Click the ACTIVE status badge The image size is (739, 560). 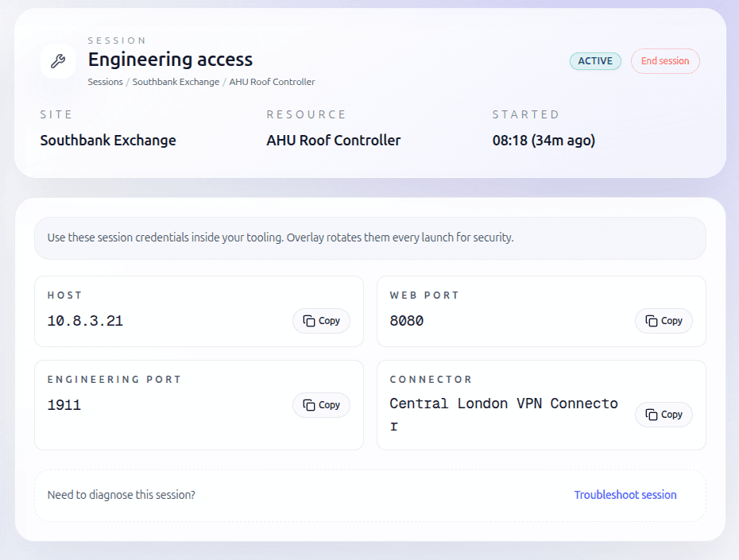595,61
